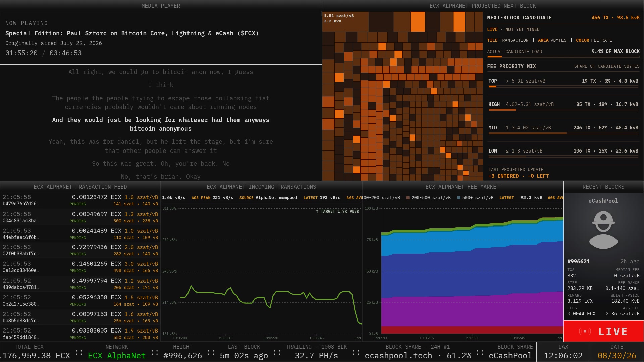Click the AlphaNet mempool source label
Image resolution: width=644 pixels, height=362 pixels.
(x=276, y=198)
